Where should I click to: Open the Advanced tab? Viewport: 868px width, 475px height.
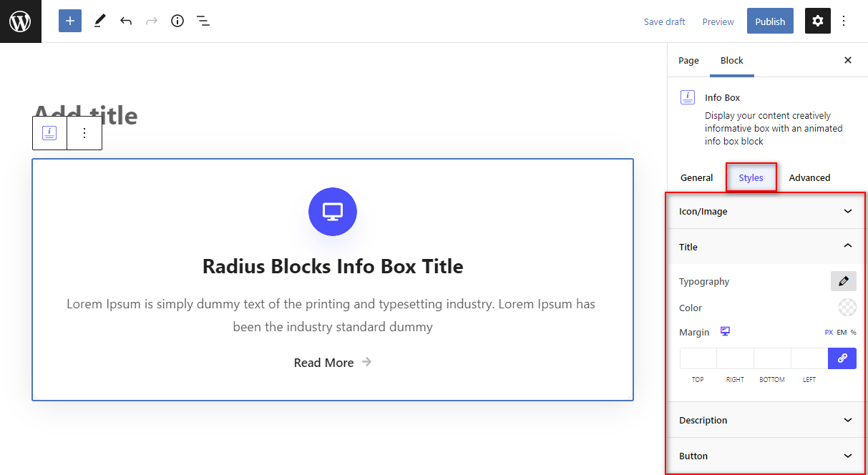(809, 177)
